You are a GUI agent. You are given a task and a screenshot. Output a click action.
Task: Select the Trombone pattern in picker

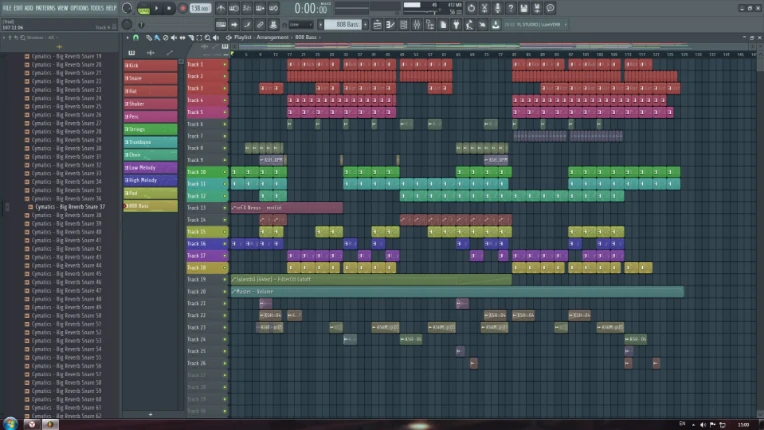(150, 142)
